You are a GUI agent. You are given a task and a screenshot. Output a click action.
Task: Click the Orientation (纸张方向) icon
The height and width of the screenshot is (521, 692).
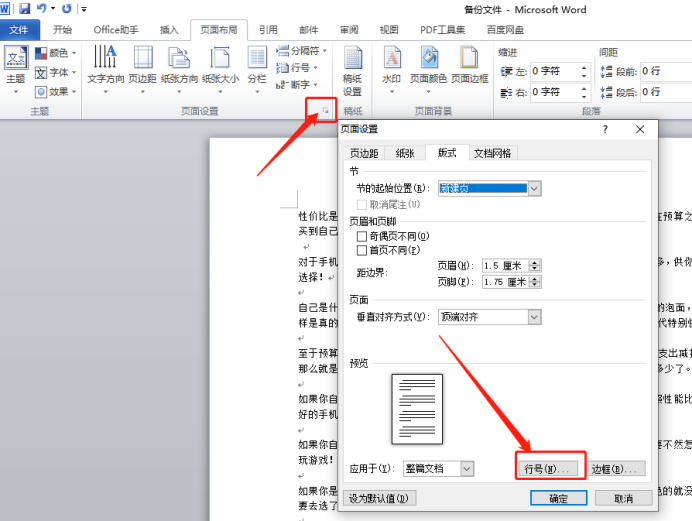coord(179,57)
